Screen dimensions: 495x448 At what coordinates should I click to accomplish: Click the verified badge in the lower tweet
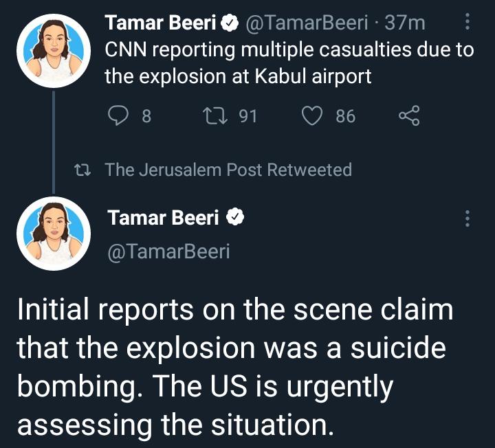pos(235,219)
